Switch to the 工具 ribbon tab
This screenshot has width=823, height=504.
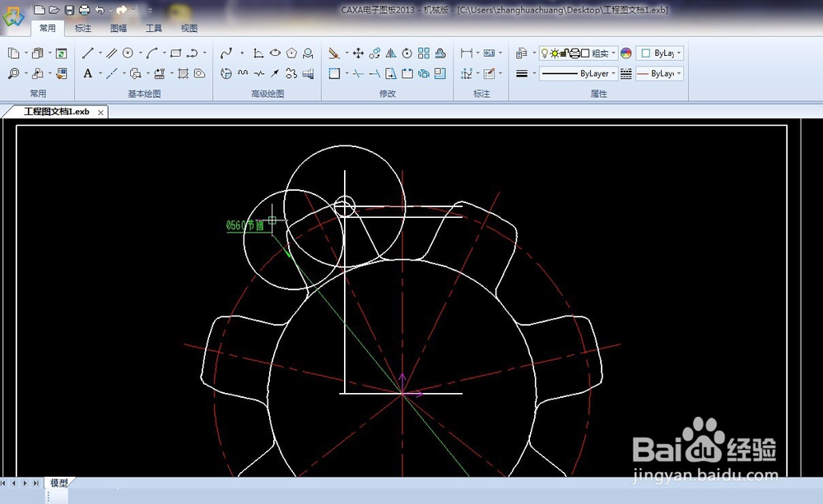pos(154,28)
